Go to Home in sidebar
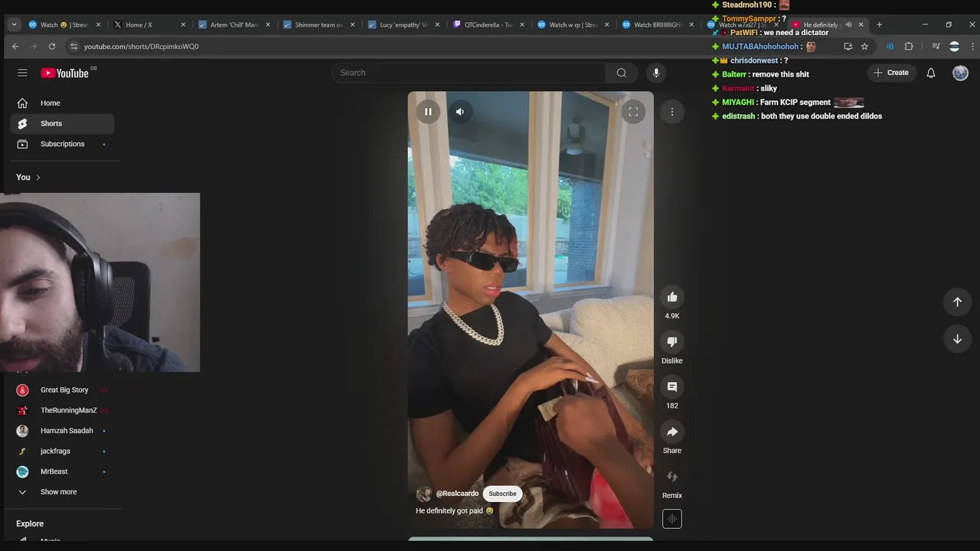The width and height of the screenshot is (980, 551). point(63,103)
